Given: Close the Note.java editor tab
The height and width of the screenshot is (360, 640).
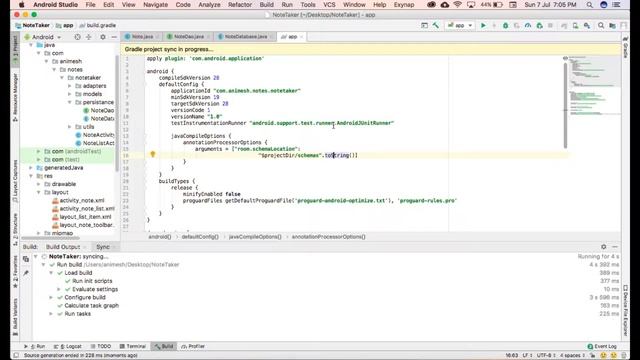Looking at the screenshot, I should pos(158,37).
